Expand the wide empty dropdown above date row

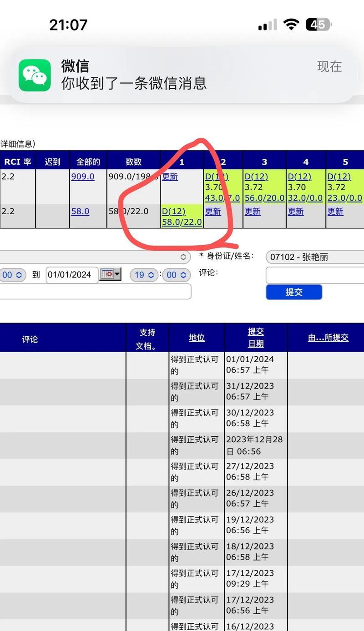click(x=95, y=257)
